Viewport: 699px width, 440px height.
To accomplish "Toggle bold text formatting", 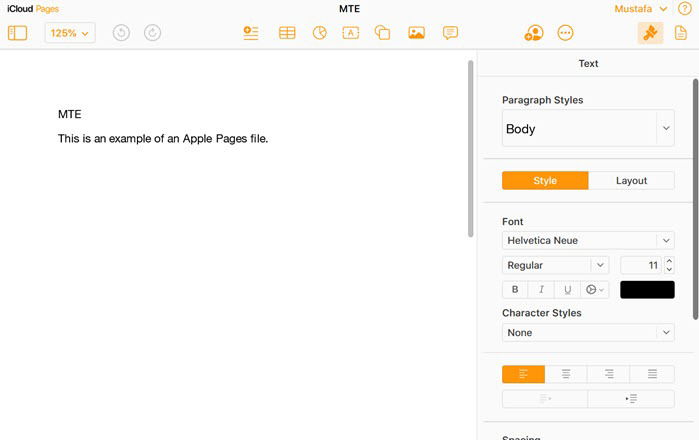I will coord(515,290).
